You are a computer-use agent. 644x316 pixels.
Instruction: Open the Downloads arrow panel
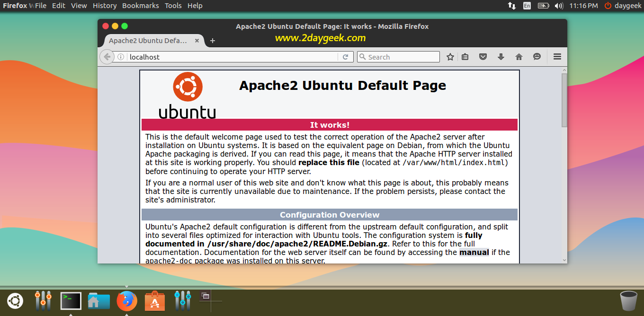(x=501, y=57)
